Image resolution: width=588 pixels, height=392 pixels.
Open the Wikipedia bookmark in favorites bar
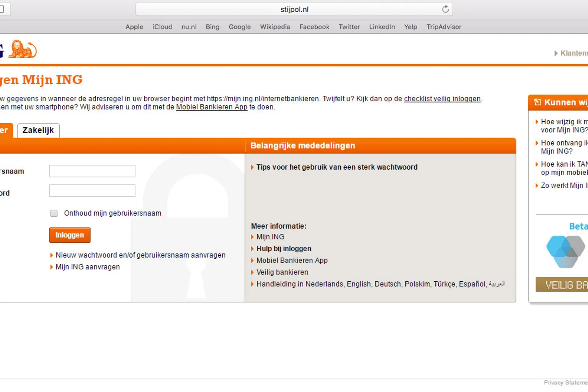coord(275,27)
